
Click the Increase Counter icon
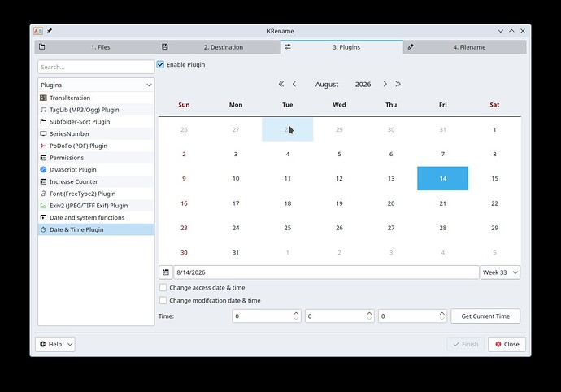tap(43, 181)
